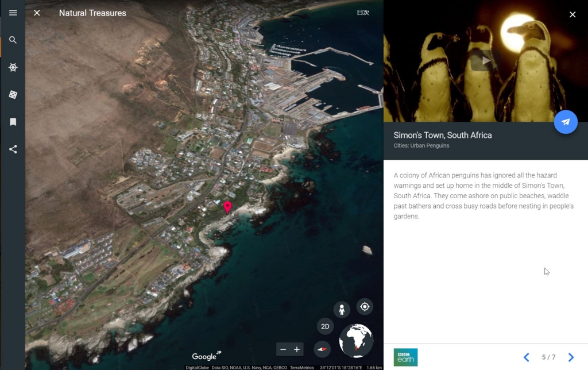Play the penguin video

pyautogui.click(x=485, y=60)
